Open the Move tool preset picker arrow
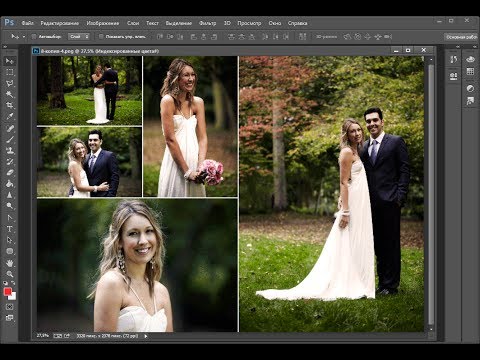 [24, 37]
